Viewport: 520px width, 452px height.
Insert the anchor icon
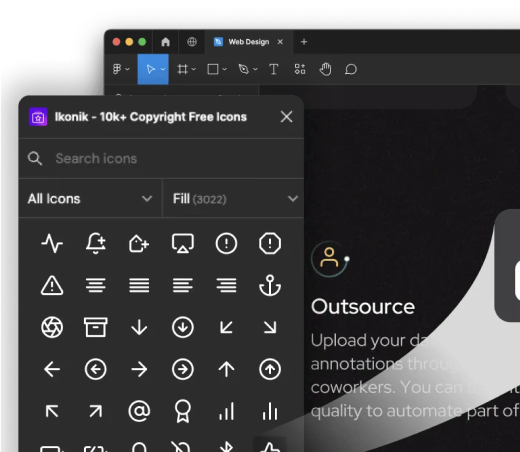pos(270,286)
